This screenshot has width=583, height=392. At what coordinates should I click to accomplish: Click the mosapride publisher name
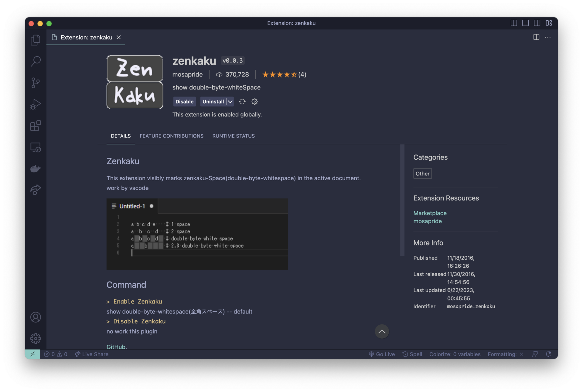[187, 74]
